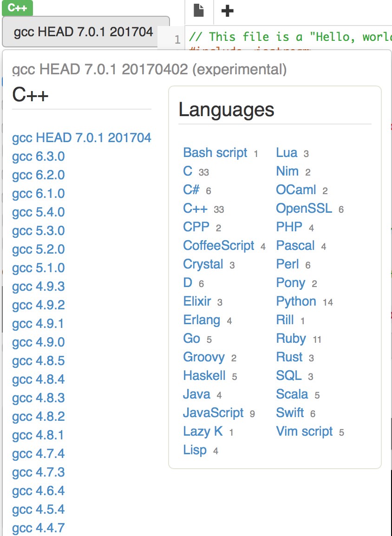This screenshot has height=536, width=392.
Task: Select the gcc 4.9.3 compiler
Action: pyautogui.click(x=38, y=287)
